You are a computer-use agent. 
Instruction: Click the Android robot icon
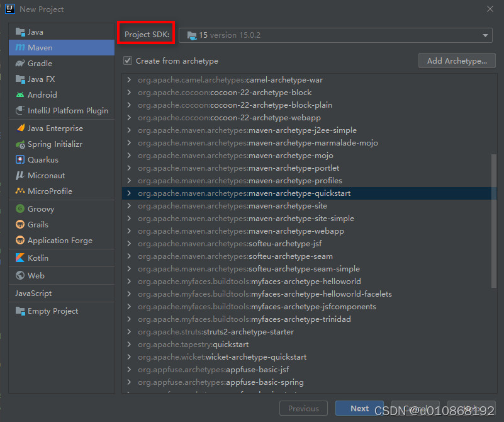(x=20, y=95)
